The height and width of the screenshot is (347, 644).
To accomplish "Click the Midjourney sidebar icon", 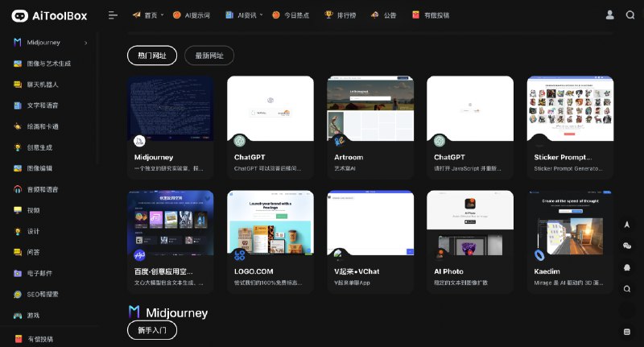I will tap(17, 43).
